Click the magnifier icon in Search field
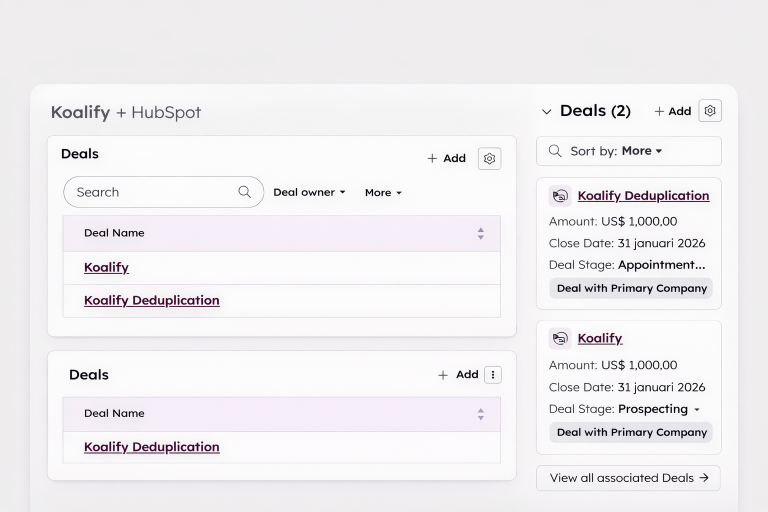 coord(244,192)
